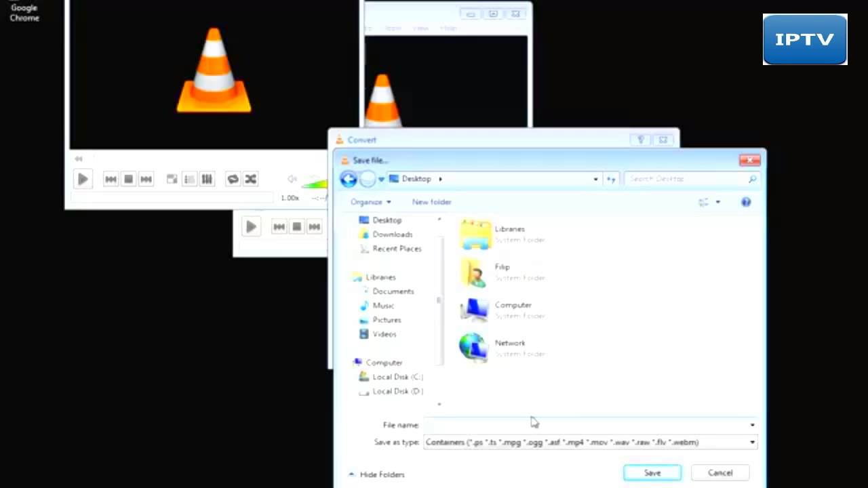Show extended settings in the main VLC window
The width and height of the screenshot is (868, 488).
click(208, 179)
